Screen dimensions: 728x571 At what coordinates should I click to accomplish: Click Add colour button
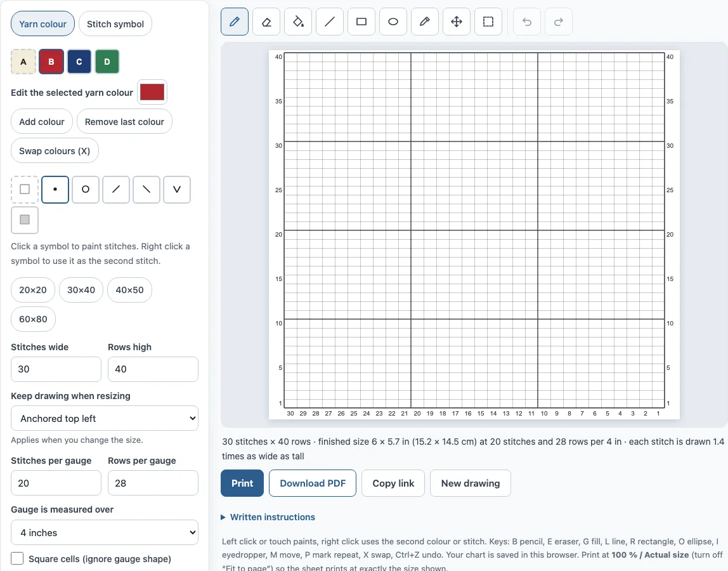42,122
